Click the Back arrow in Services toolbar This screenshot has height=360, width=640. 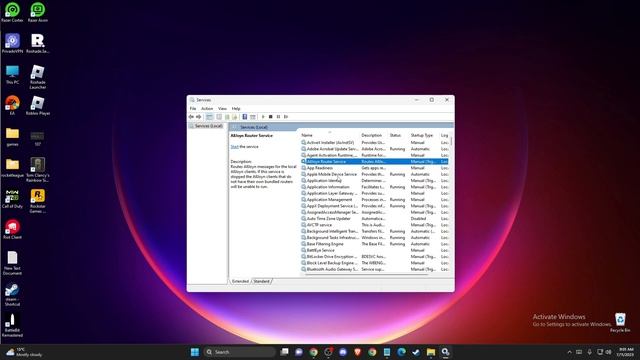pos(191,117)
